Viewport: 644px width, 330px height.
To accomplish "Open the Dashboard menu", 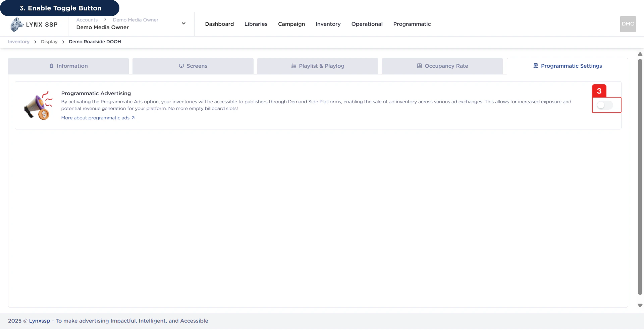I will click(x=219, y=24).
